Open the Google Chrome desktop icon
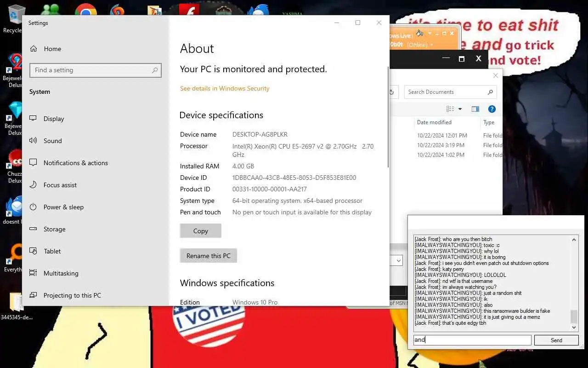 [86, 10]
